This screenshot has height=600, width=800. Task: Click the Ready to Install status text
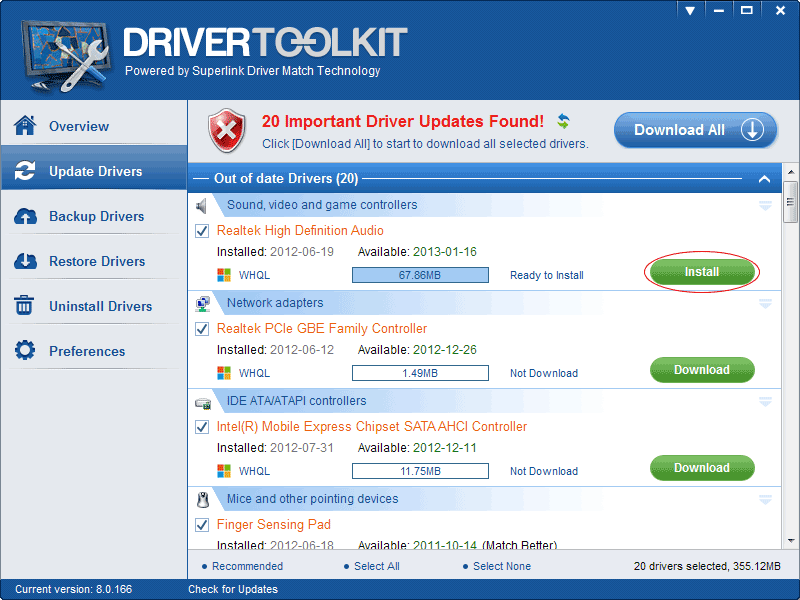[x=546, y=276]
